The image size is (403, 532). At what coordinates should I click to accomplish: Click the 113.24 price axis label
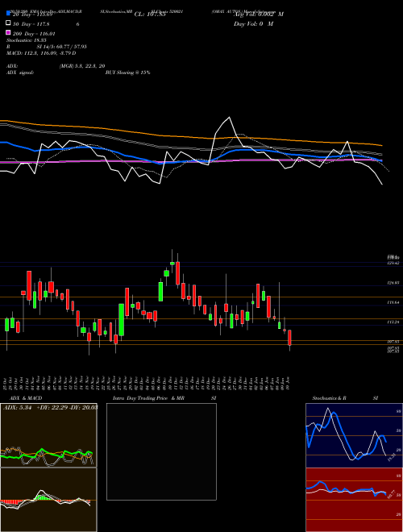point(393,322)
